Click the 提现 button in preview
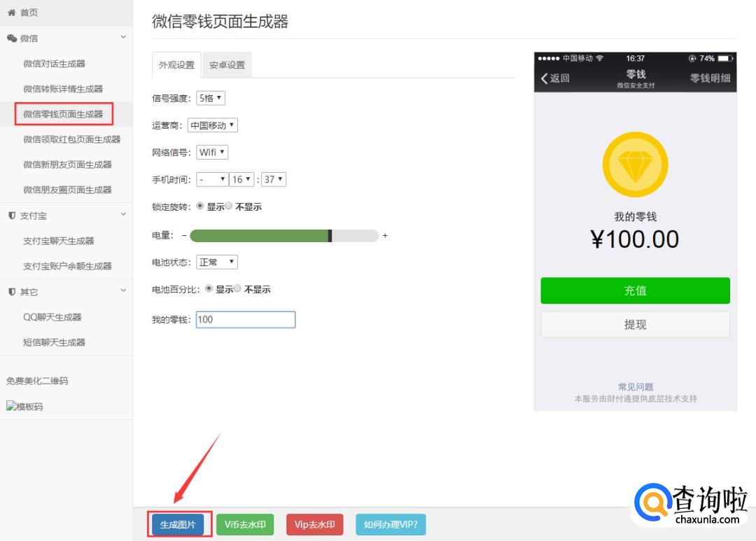756x541 pixels. tap(635, 325)
